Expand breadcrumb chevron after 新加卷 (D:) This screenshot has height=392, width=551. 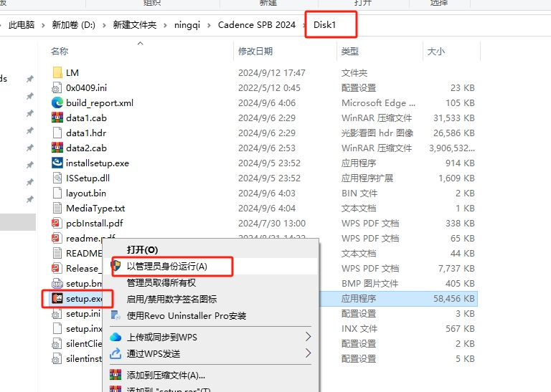104,25
